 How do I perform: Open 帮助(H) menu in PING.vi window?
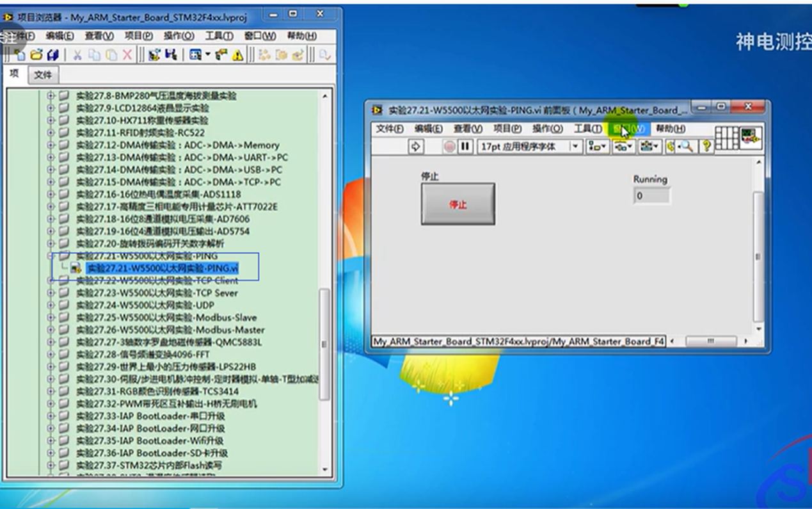(x=670, y=129)
